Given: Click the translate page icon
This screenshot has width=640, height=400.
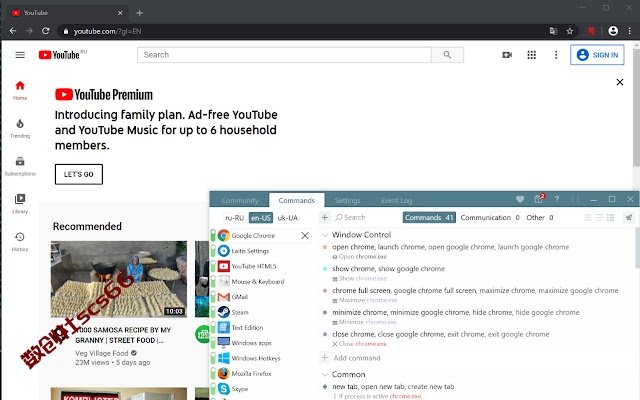Looking at the screenshot, I should tap(553, 31).
